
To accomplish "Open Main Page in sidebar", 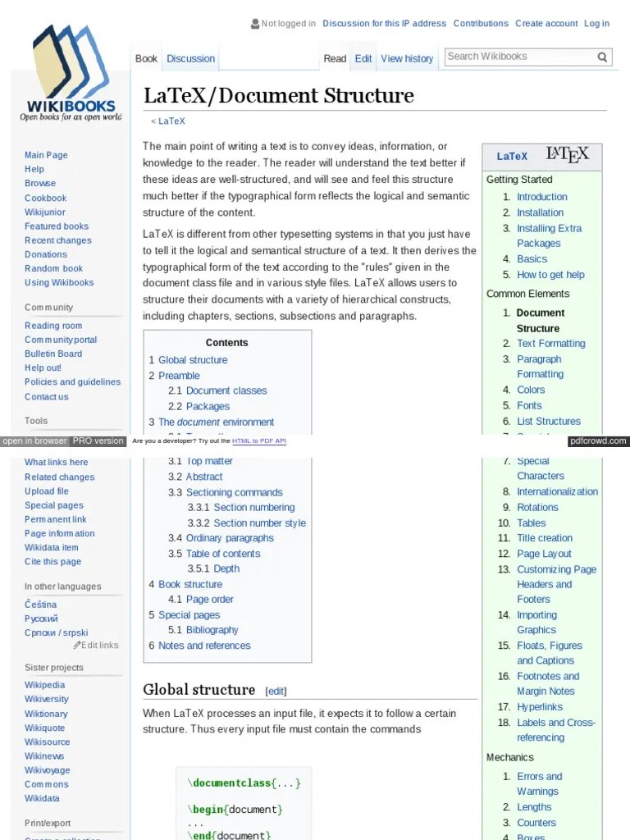I will 46,155.
